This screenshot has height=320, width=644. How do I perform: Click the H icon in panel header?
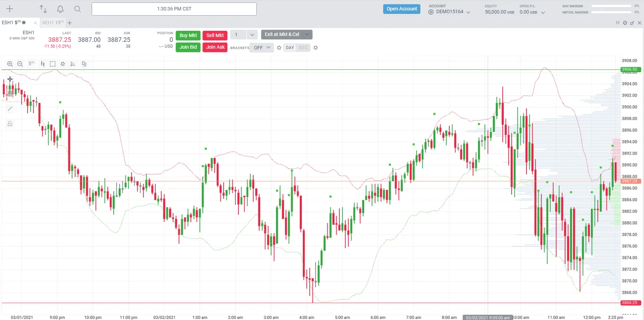(x=617, y=23)
